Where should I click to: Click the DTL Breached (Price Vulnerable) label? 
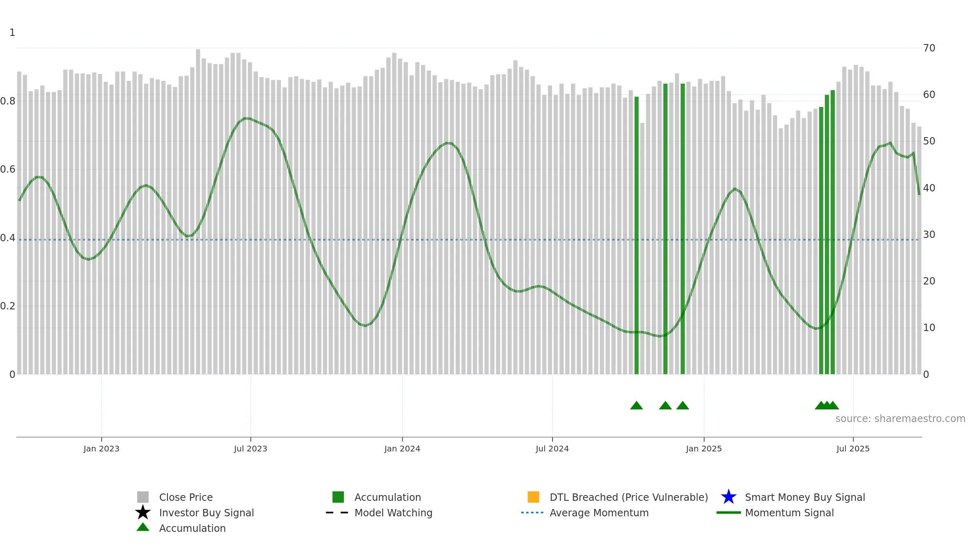click(x=629, y=497)
